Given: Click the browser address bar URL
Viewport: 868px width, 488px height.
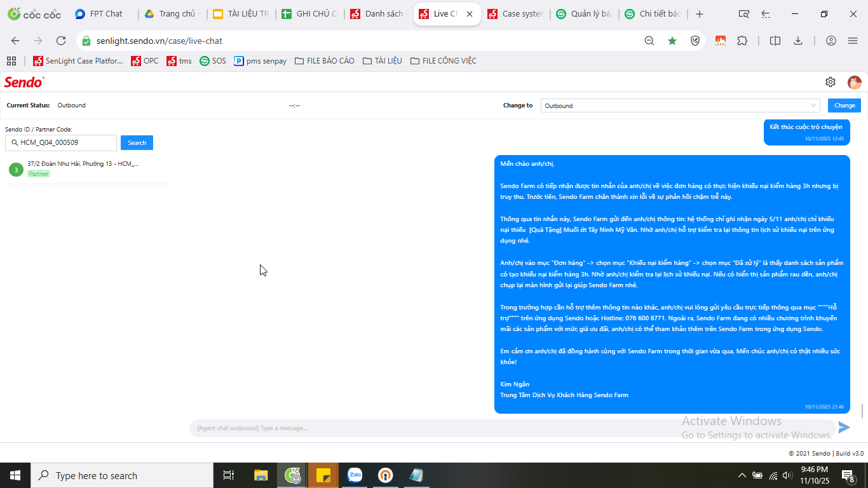Looking at the screenshot, I should click(159, 41).
